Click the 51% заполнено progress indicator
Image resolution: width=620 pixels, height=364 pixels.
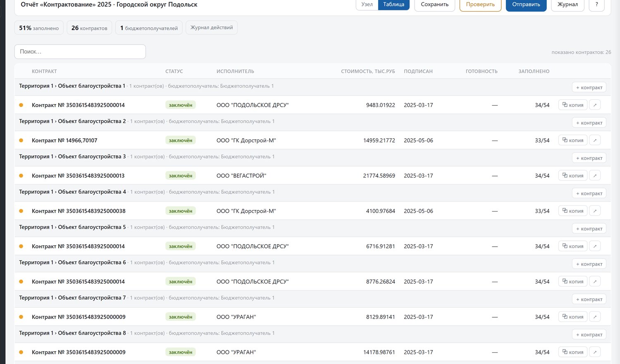(x=39, y=28)
